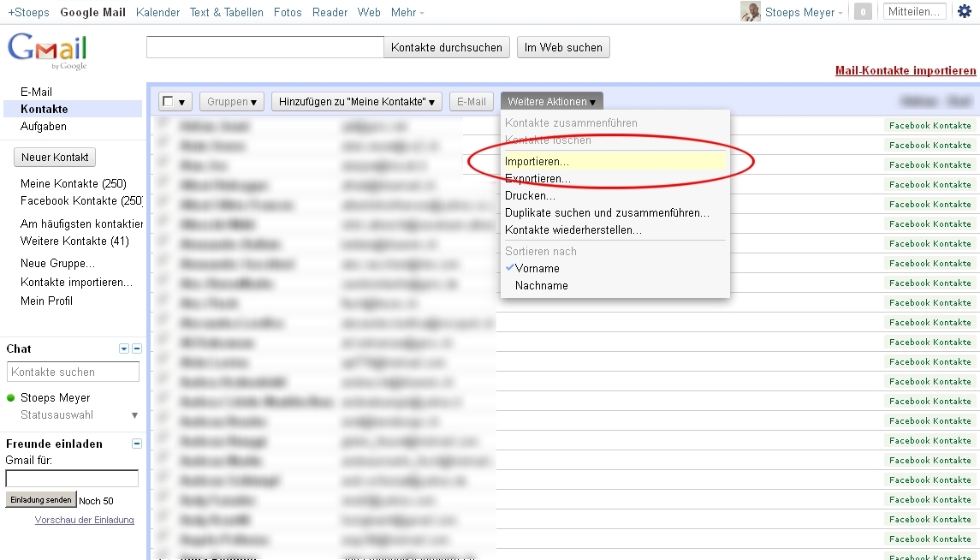Image resolution: width=980 pixels, height=560 pixels.
Task: Choose Importieren... from the menu
Action: (537, 161)
